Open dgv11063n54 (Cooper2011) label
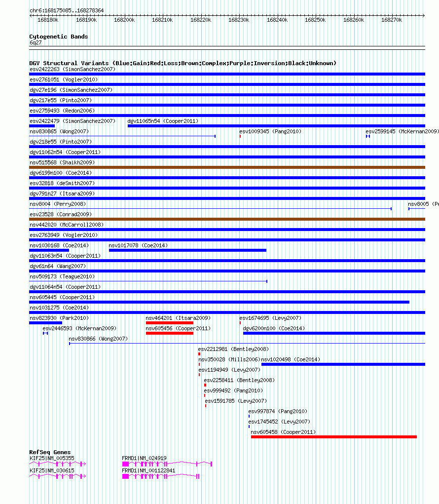439x504 pixels. [65, 256]
